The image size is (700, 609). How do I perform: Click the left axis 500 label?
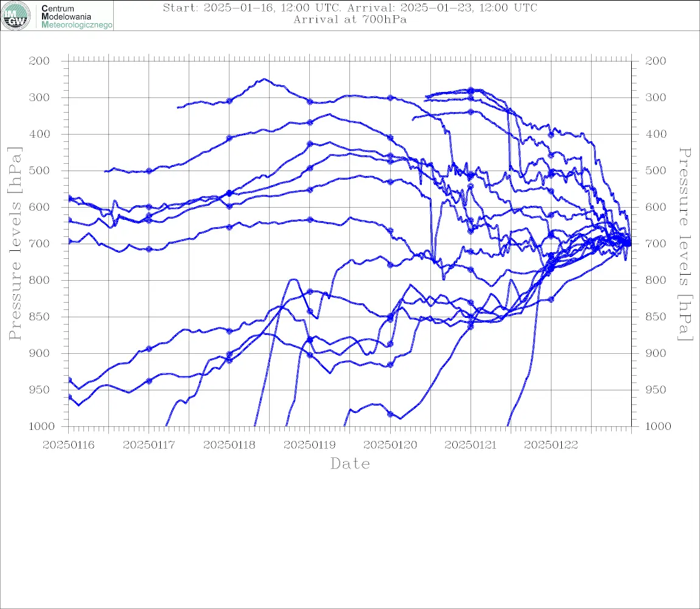pos(40,171)
